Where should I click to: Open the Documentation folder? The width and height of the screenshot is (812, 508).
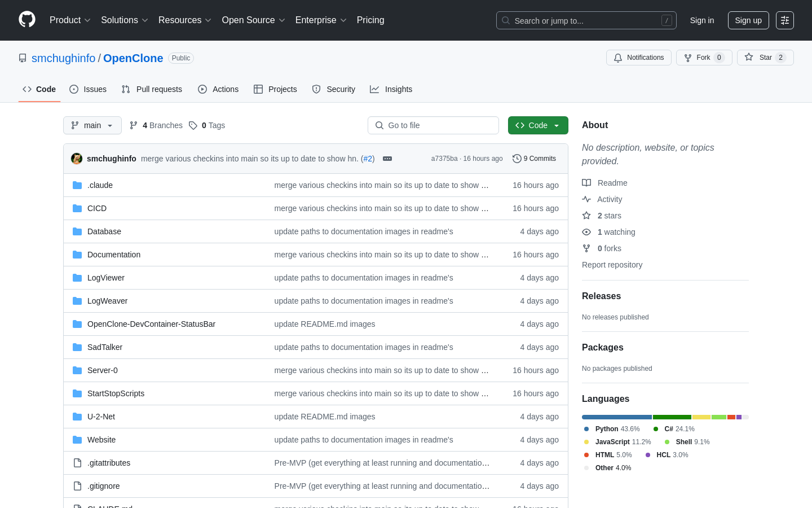click(114, 255)
